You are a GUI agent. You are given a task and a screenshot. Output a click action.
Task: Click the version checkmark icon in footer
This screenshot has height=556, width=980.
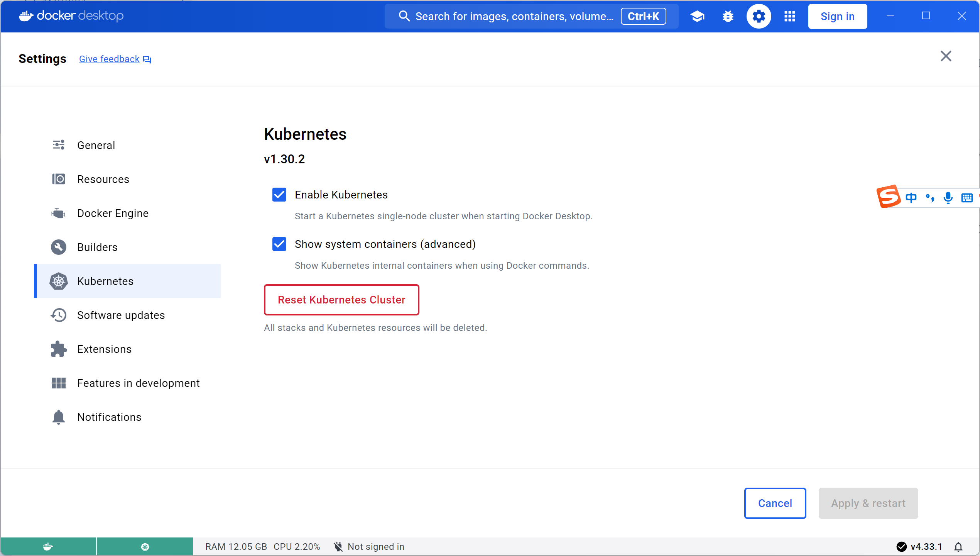click(901, 547)
